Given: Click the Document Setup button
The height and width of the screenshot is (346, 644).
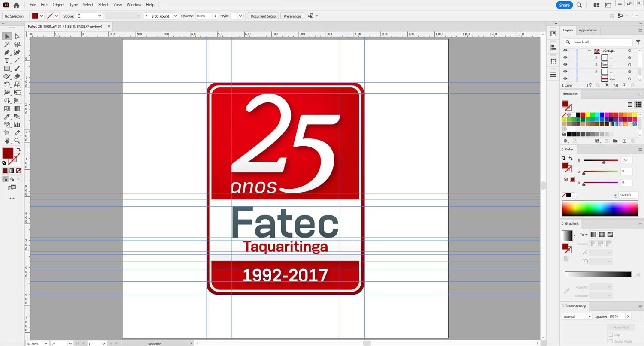Looking at the screenshot, I should [263, 16].
